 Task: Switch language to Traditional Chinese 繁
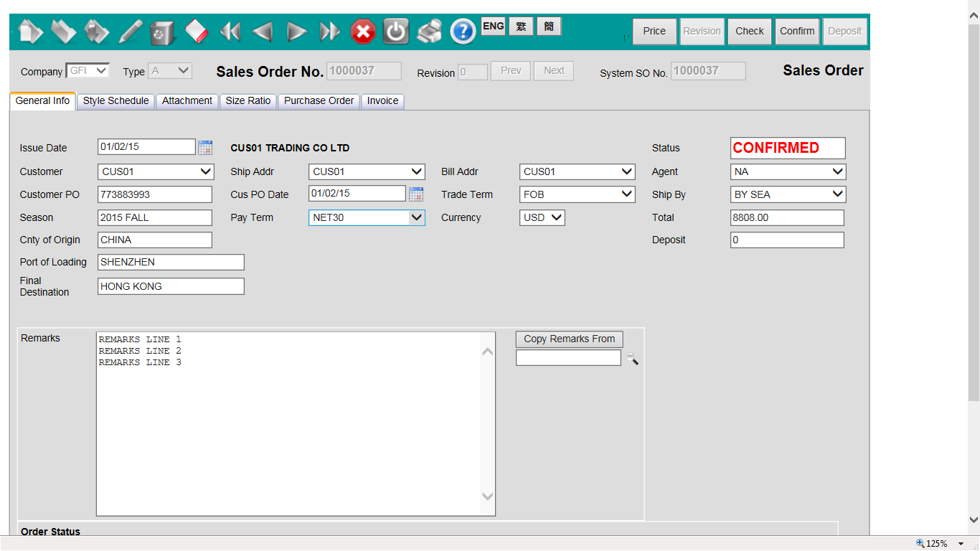(x=521, y=27)
